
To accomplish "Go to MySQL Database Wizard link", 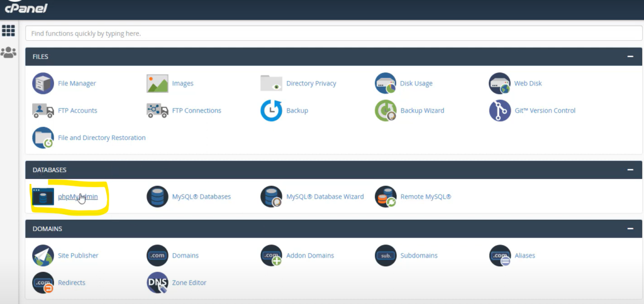I will pyautogui.click(x=325, y=197).
